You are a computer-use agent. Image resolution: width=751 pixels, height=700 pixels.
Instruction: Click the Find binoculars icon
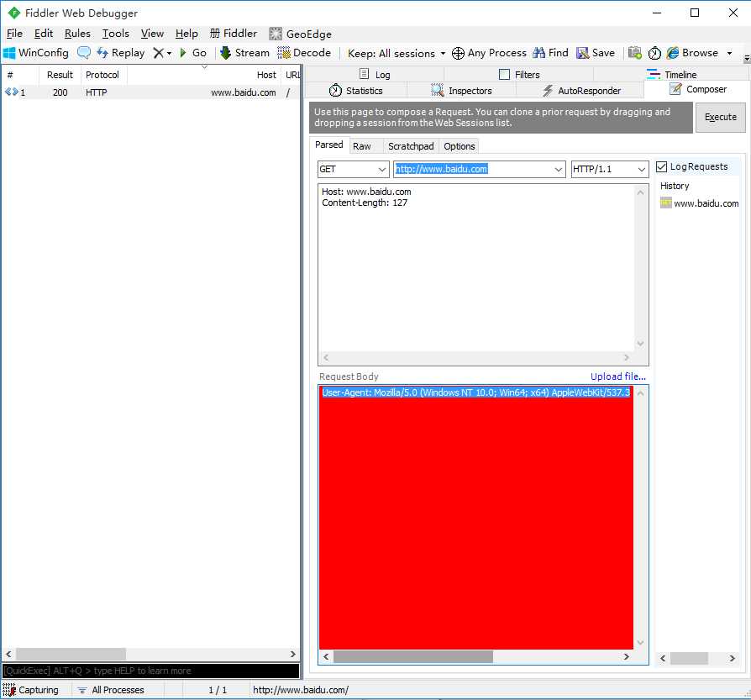[x=538, y=53]
